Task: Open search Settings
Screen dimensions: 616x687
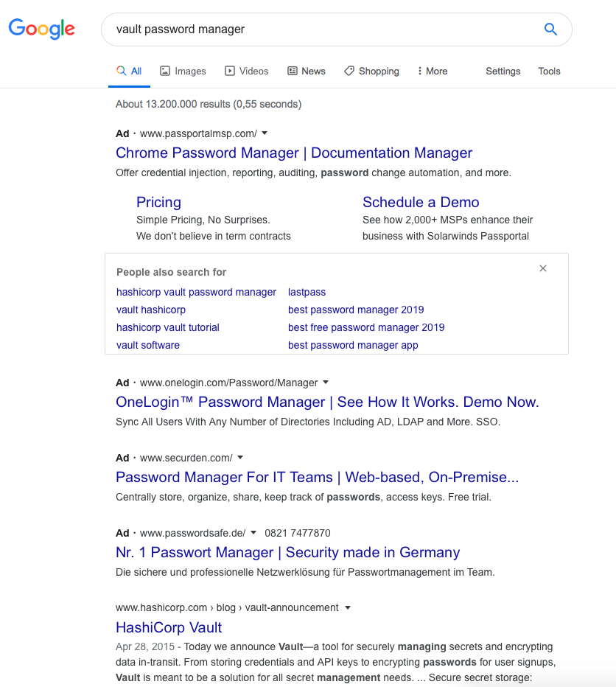Action: click(x=503, y=71)
